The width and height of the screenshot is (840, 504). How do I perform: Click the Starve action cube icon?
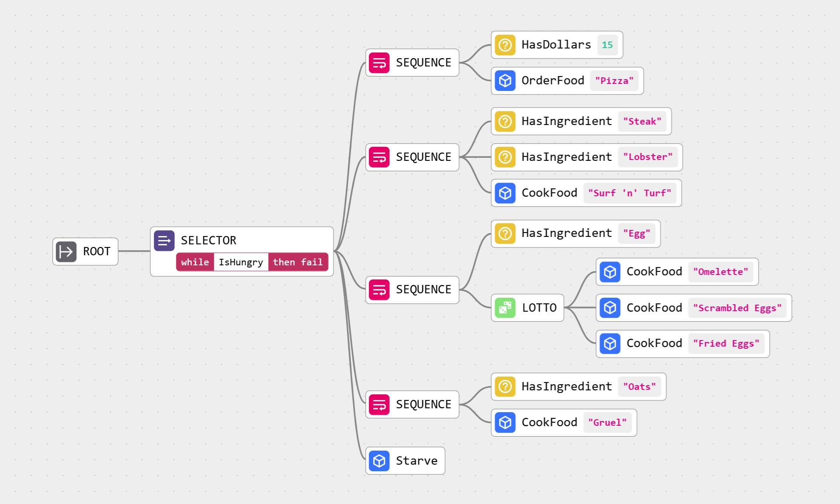click(379, 461)
